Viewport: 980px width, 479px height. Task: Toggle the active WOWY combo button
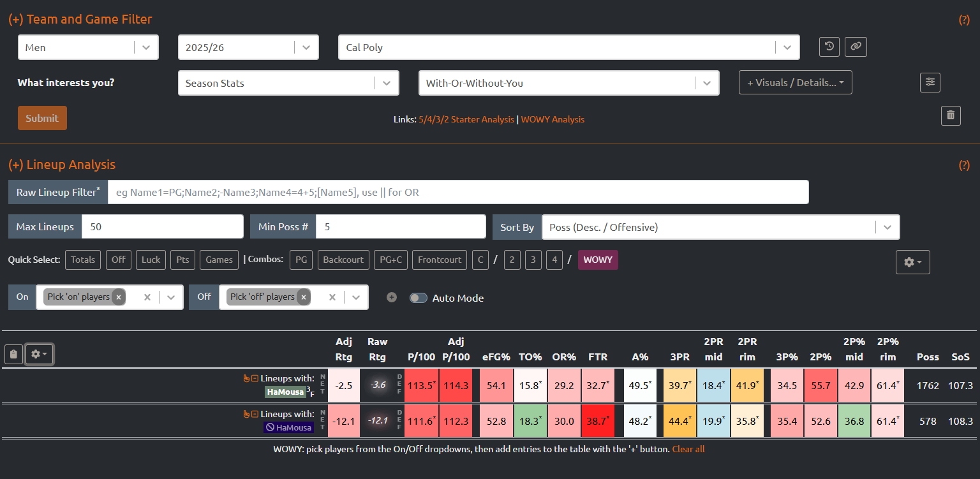point(598,260)
